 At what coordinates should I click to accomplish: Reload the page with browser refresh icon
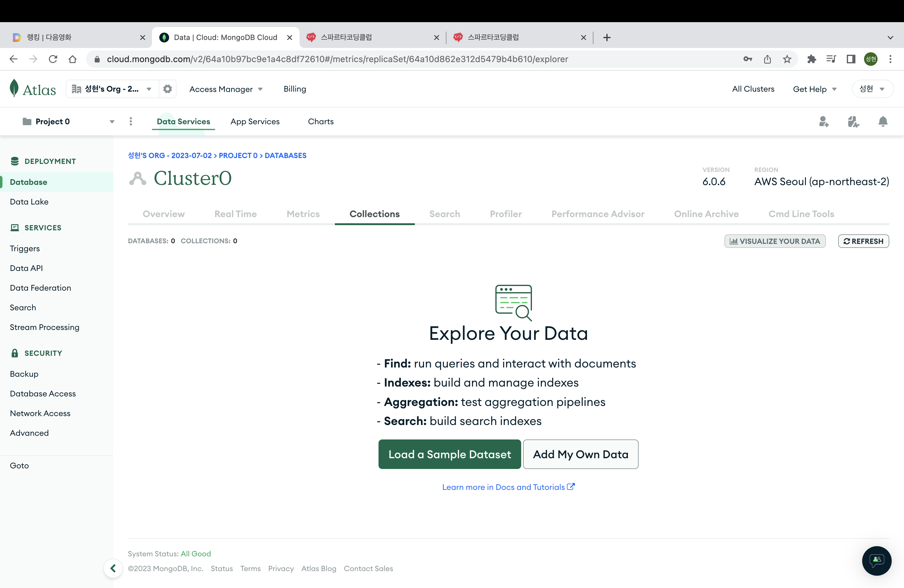click(x=53, y=59)
